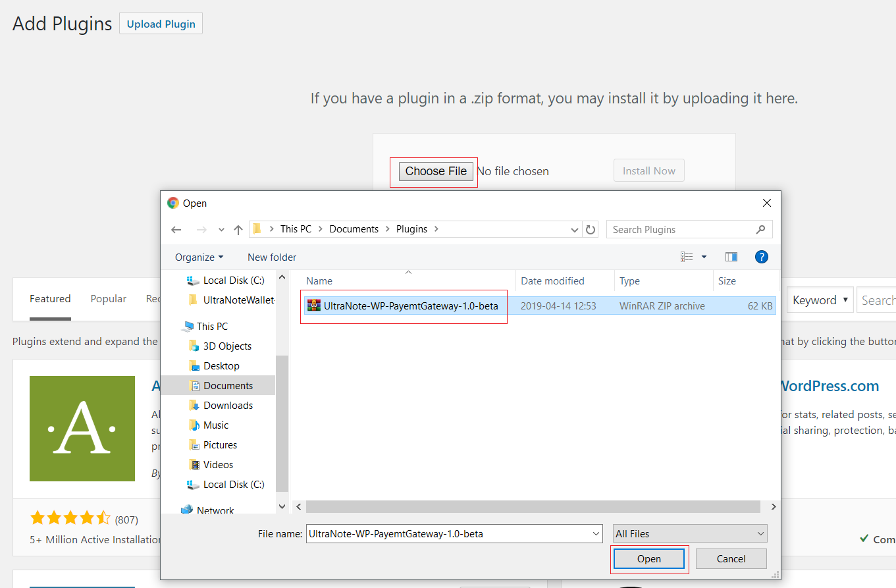Viewport: 896px width, 588px height.
Task: Open Downloads in navigation pane
Action: tap(221, 405)
